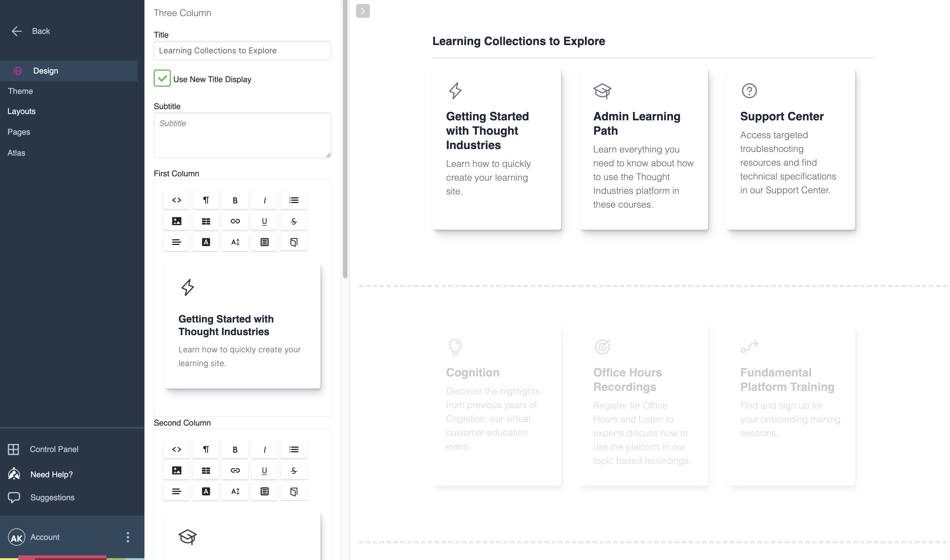
Task: Open font size in Second Column editor
Action: (235, 491)
